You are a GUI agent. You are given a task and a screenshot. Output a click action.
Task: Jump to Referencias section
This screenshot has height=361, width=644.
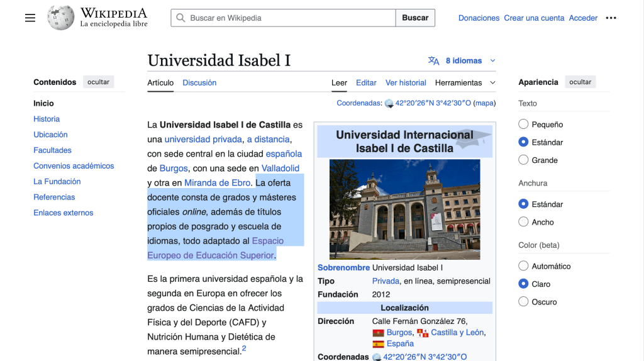pos(54,197)
